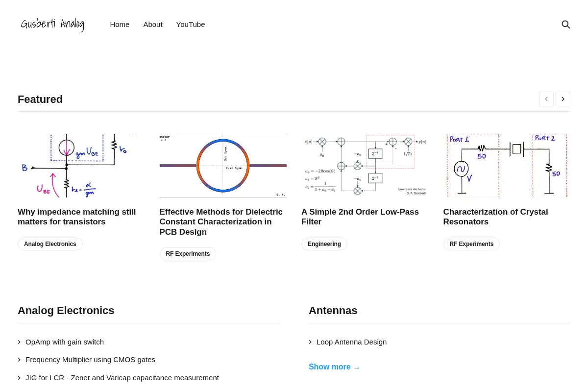Open the Home menu item
The image size is (588, 392).
[120, 24]
